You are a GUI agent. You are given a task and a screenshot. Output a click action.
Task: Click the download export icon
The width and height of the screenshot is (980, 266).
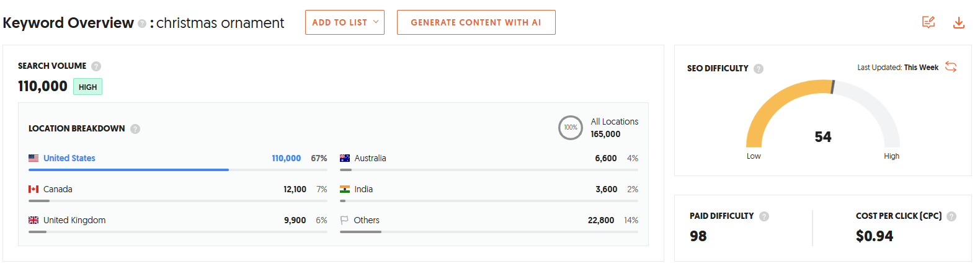point(958,23)
